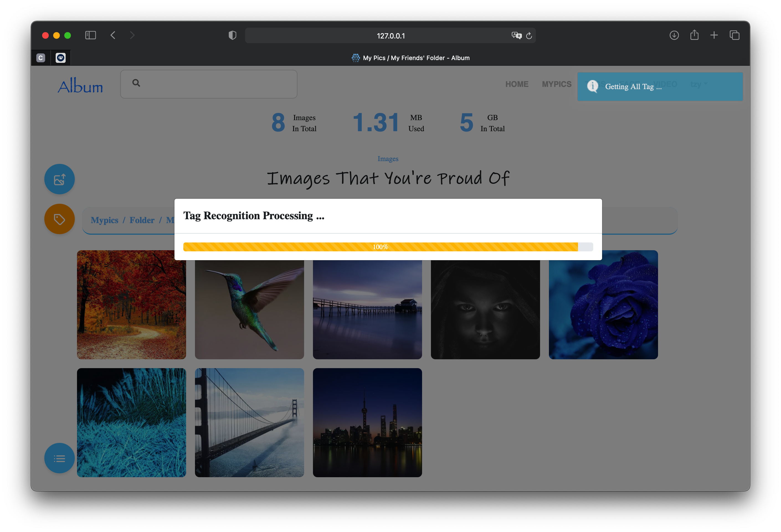Reload the current page

point(529,36)
